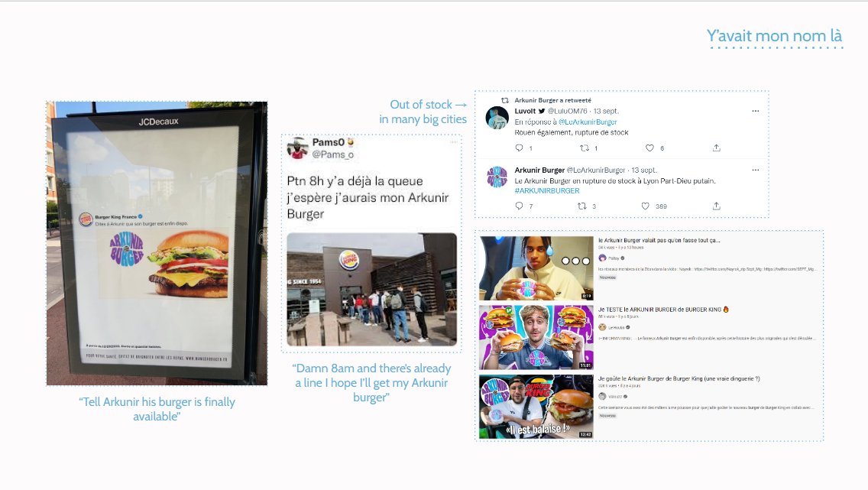Click description under 'Je goûte le Arkunir Burger' video
Screen dimensions: 868x490
click(x=706, y=407)
